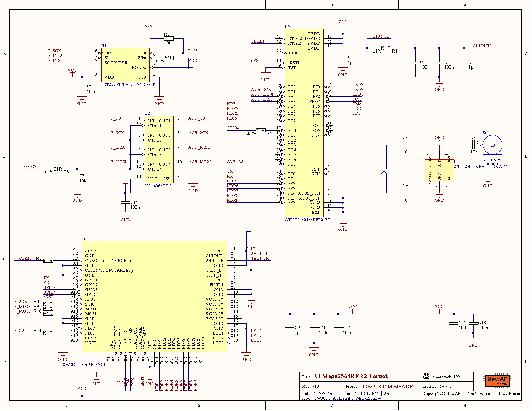The width and height of the screenshot is (532, 411).
Task: Click the file name CW308T_ATMegaRF_Micro.SchDoc
Action: (348, 398)
